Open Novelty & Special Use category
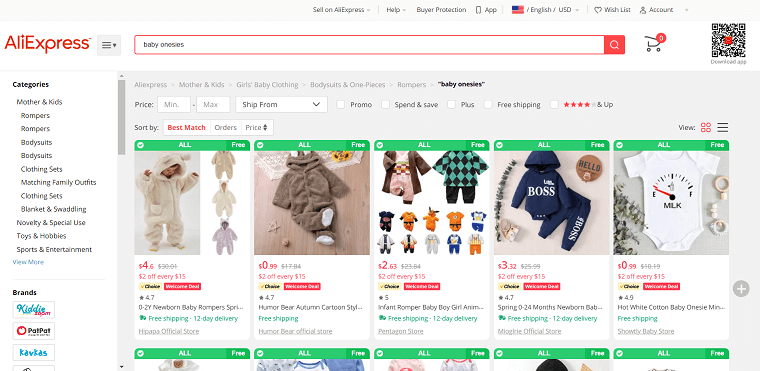 51,223
